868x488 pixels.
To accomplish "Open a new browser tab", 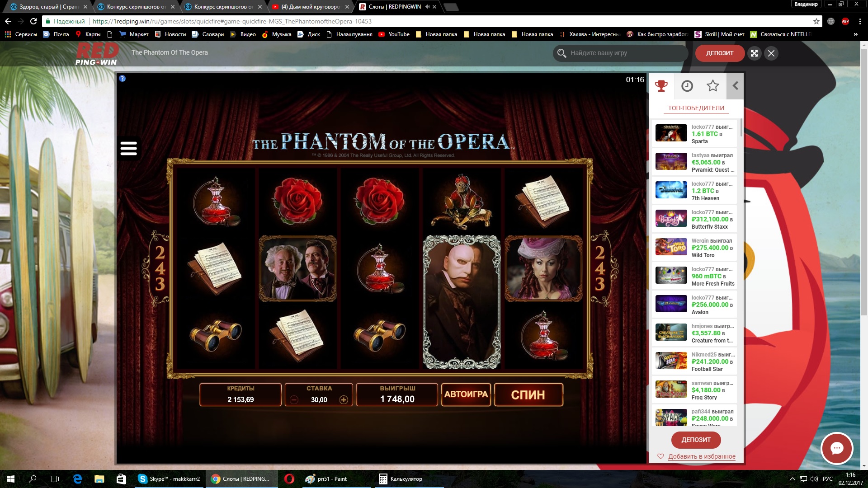I will click(x=451, y=7).
